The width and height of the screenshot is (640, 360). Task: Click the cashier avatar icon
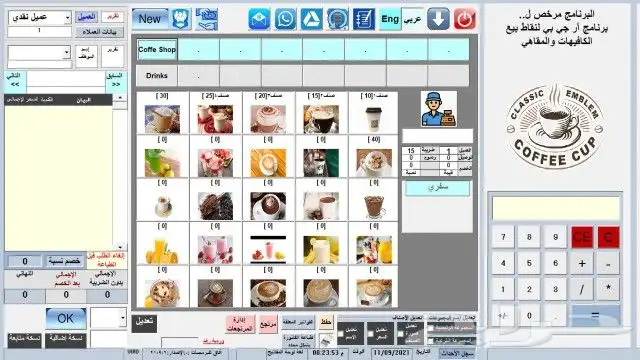pos(439,109)
